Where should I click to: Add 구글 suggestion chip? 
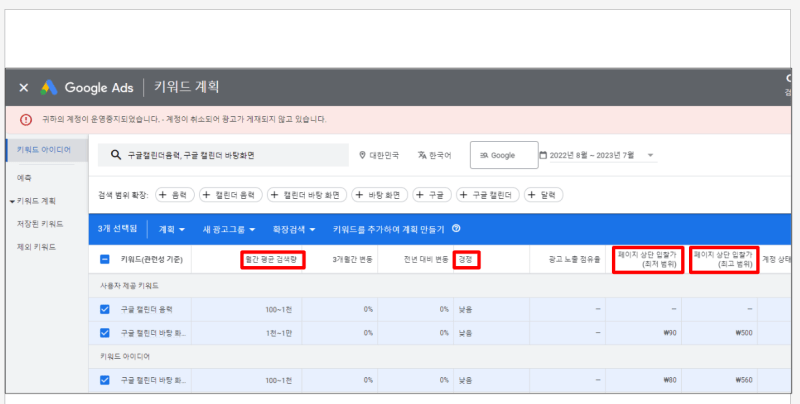(432, 195)
